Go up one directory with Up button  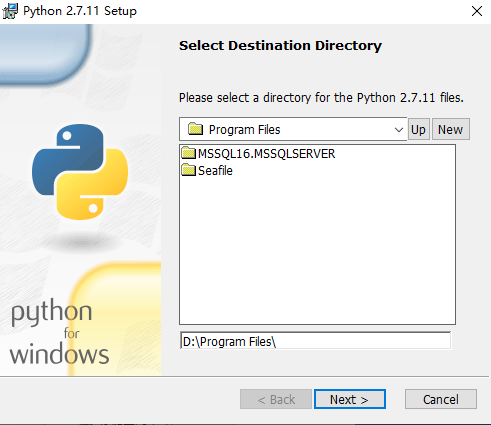click(x=419, y=129)
